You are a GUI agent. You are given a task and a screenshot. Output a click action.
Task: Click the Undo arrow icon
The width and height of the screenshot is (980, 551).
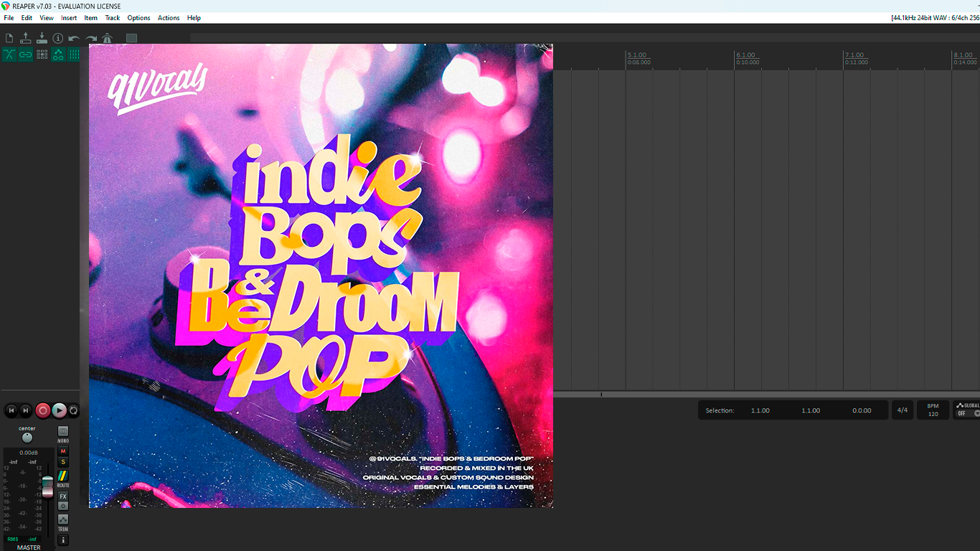click(74, 38)
